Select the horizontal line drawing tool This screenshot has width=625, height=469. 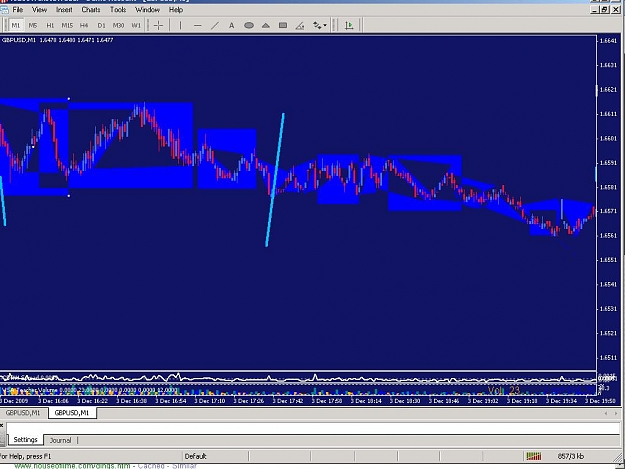[x=197, y=26]
